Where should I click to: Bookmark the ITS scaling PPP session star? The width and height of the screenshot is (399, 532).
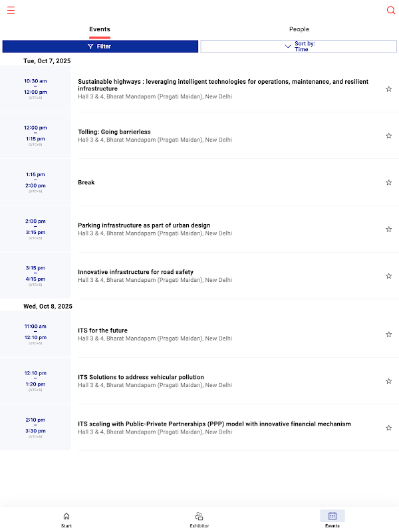click(389, 428)
